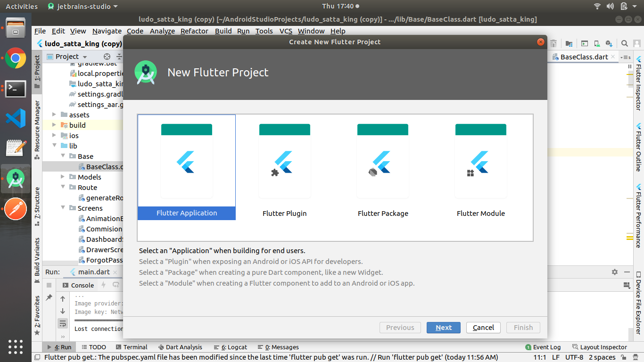Image resolution: width=644 pixels, height=362 pixels.
Task: Open the VCS menu
Action: (x=286, y=31)
